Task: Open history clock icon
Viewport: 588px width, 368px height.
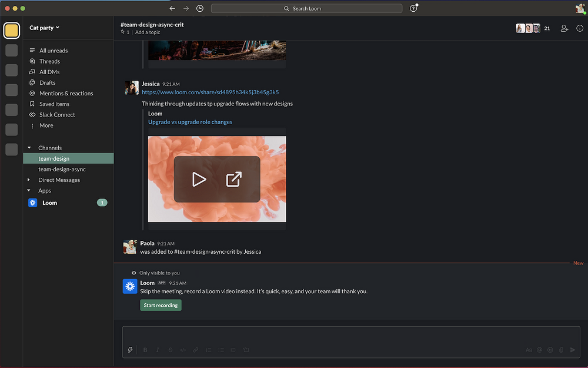Action: click(x=200, y=8)
